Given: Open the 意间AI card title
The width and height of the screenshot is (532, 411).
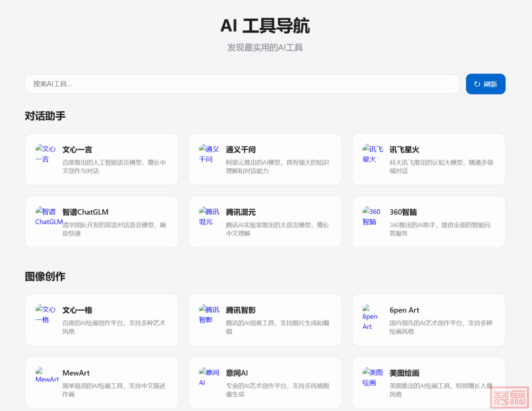Looking at the screenshot, I should 237,373.
